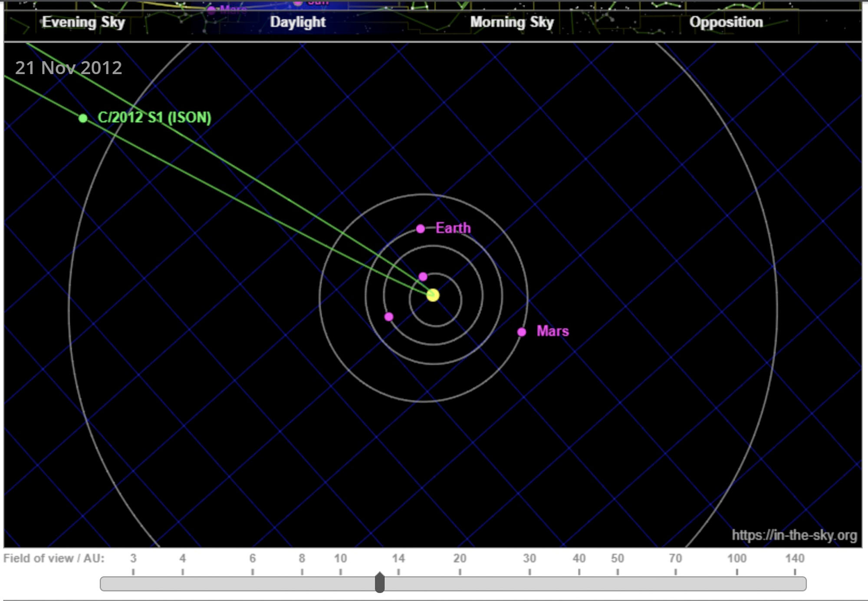Select the Opposition section label
Screen dimensions: 868x601
(x=726, y=22)
